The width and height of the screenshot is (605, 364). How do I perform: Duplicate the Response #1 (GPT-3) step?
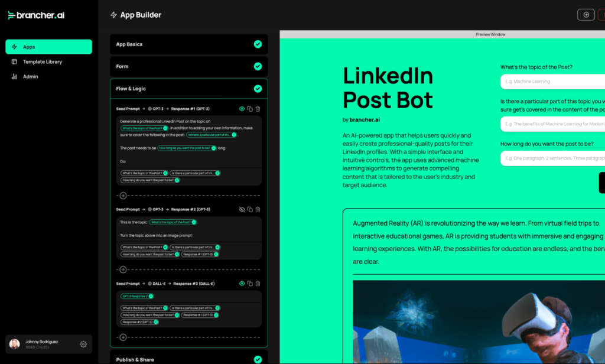[x=250, y=109]
